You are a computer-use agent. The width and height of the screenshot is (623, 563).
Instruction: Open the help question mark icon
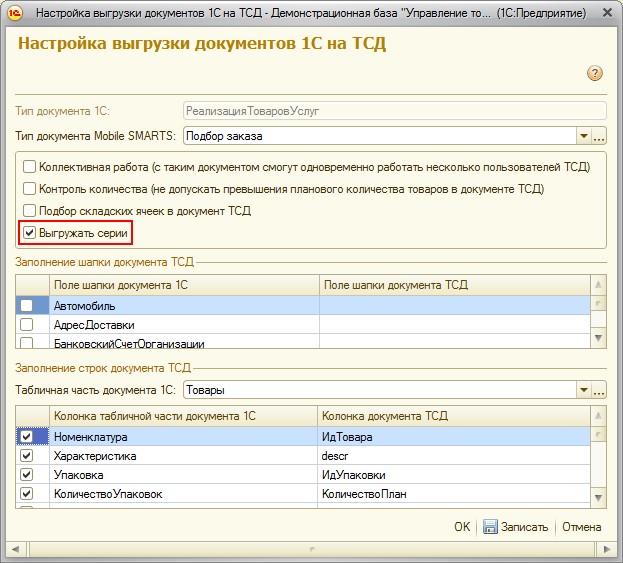(x=594, y=73)
